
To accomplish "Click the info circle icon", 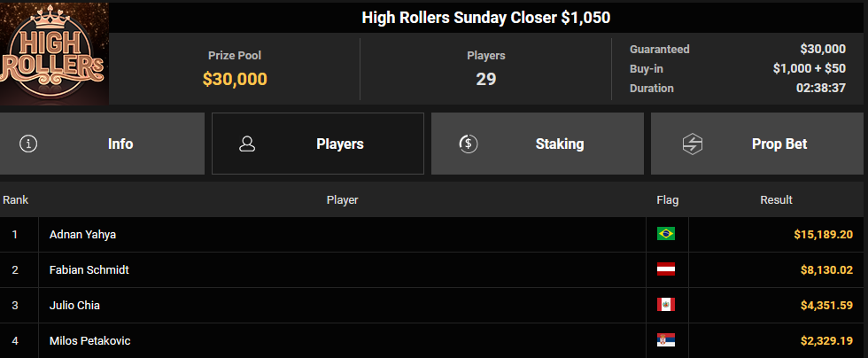I will pyautogui.click(x=28, y=144).
